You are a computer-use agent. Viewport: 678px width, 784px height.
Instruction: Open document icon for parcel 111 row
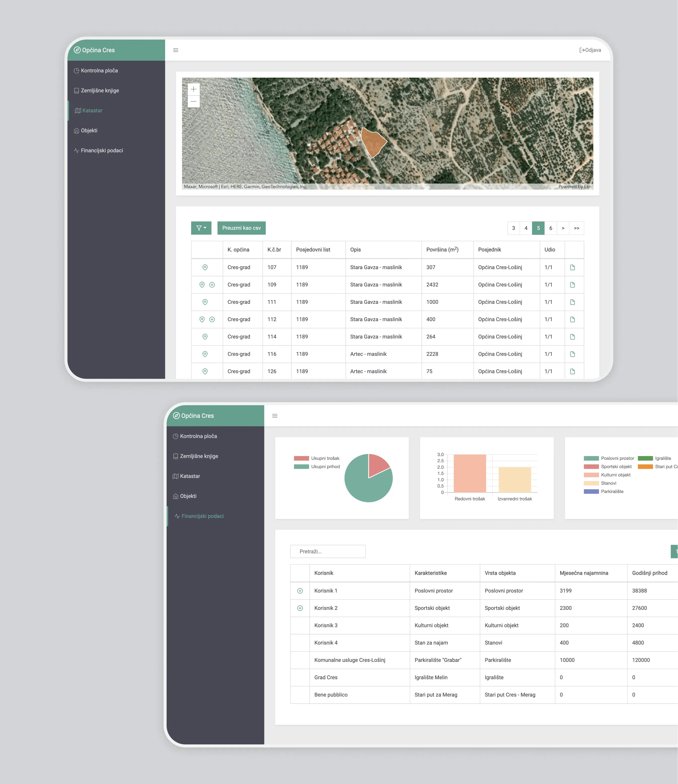click(x=572, y=302)
